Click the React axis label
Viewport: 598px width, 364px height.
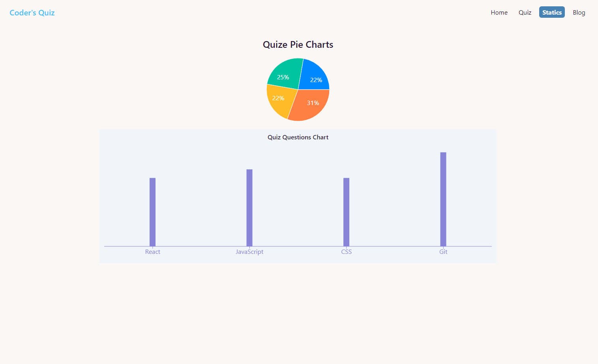pos(152,252)
